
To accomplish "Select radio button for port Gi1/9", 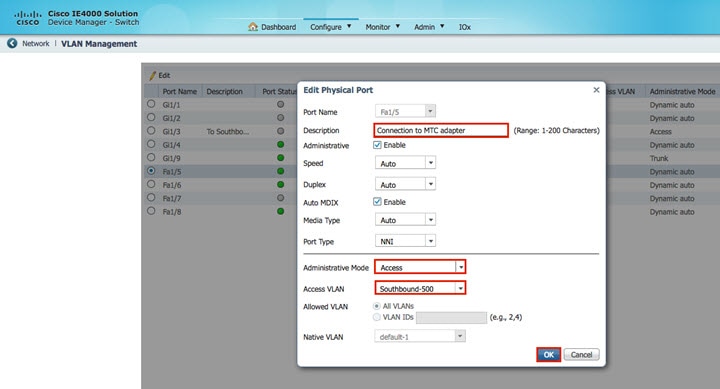I will point(151,157).
